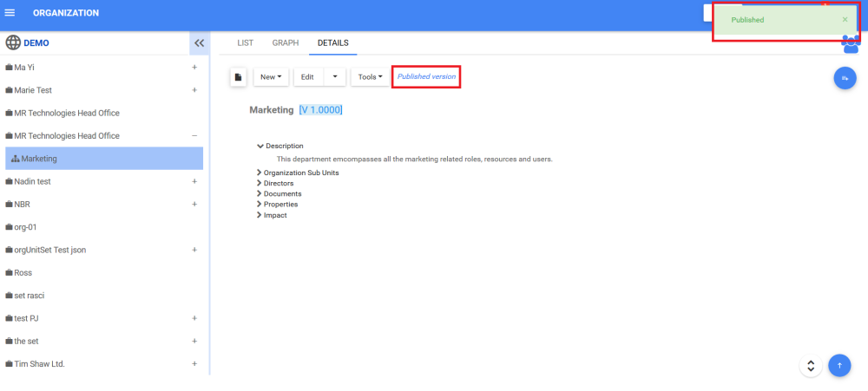Expand the NBR node with plus
Screen dimensions: 868x391
(194, 205)
